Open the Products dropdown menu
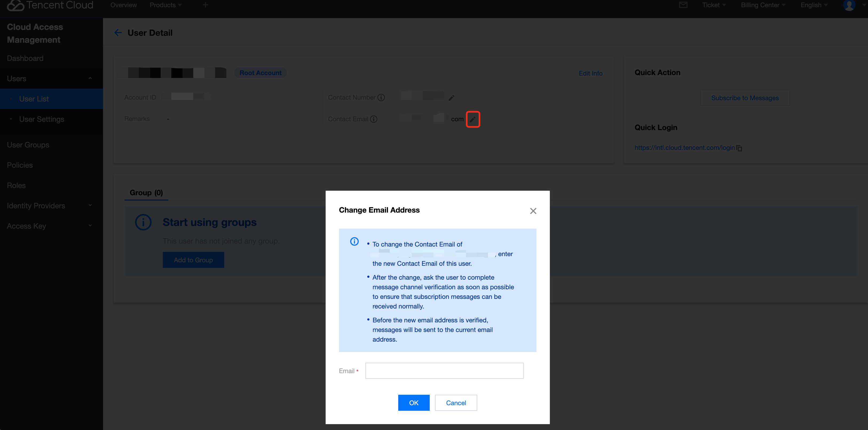 [165, 5]
